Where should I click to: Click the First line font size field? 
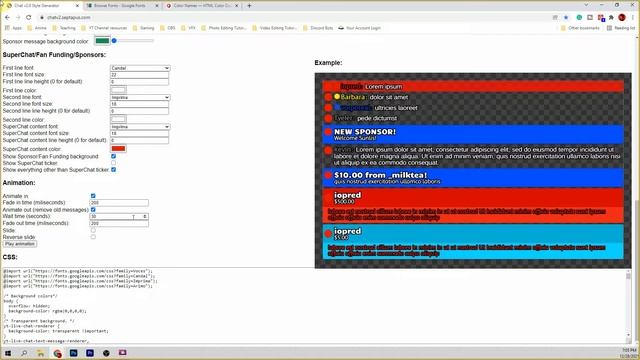tap(140, 75)
